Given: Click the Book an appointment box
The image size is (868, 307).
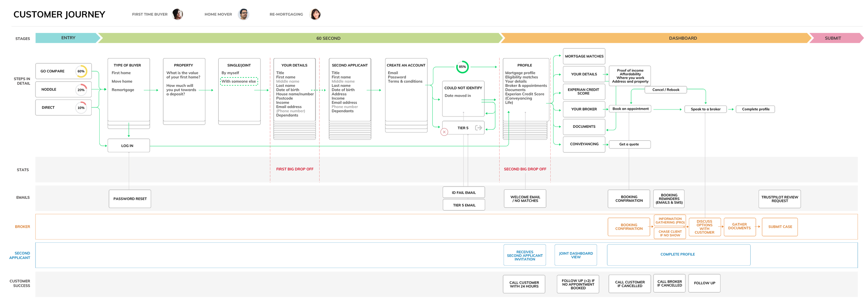Looking at the screenshot, I should 630,109.
